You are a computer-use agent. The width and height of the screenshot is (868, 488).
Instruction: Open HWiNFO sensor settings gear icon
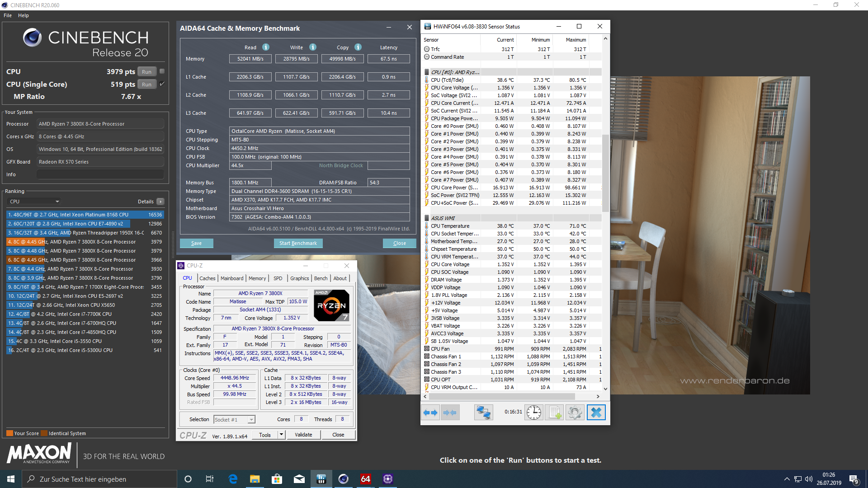pos(575,413)
